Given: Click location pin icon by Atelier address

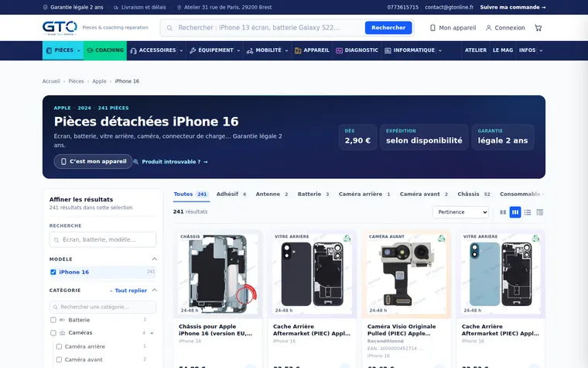Looking at the screenshot, I should [179, 7].
